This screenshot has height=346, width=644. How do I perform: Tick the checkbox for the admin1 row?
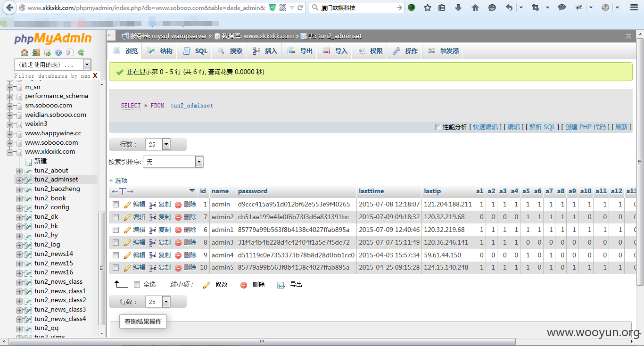(x=116, y=230)
